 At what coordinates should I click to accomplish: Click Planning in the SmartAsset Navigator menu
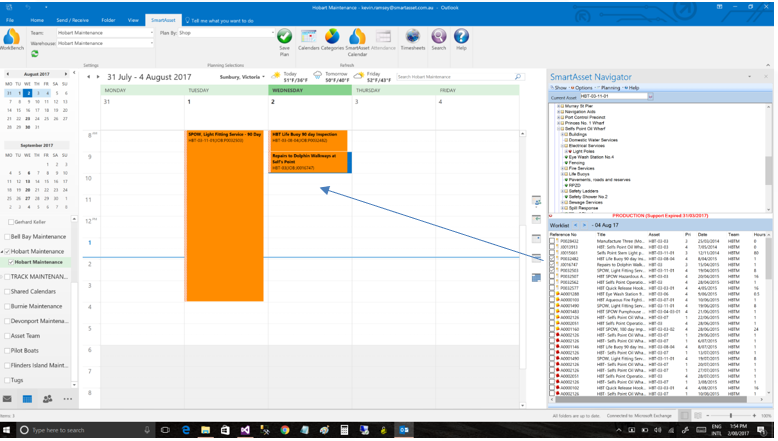[x=610, y=88]
